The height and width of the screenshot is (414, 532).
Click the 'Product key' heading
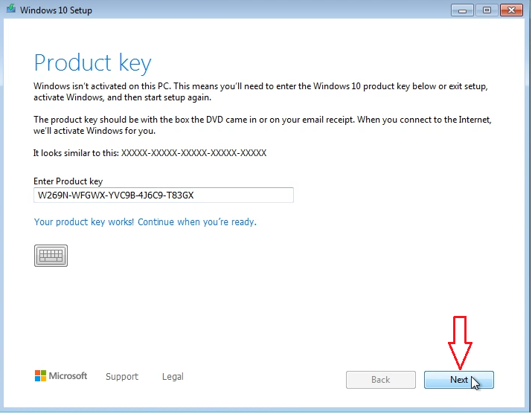click(x=92, y=63)
